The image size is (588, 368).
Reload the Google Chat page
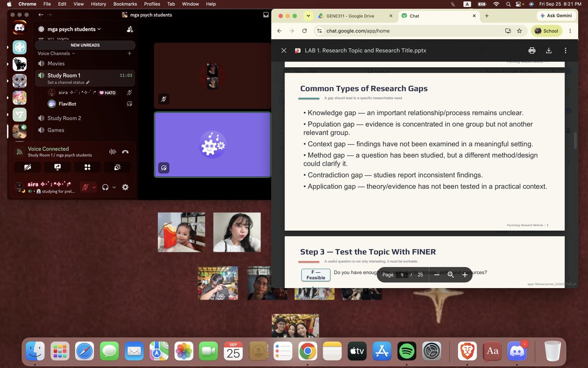(304, 30)
